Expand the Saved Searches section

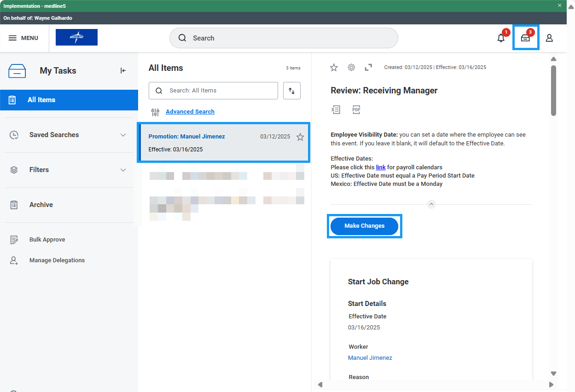coord(123,135)
